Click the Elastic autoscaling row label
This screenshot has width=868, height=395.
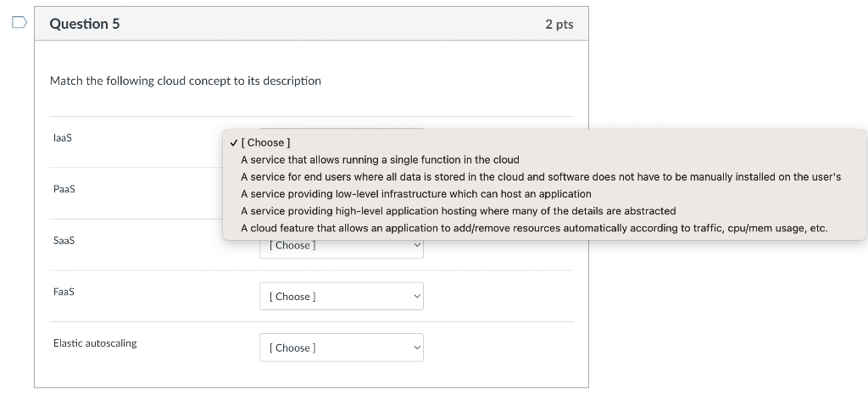pyautogui.click(x=95, y=343)
